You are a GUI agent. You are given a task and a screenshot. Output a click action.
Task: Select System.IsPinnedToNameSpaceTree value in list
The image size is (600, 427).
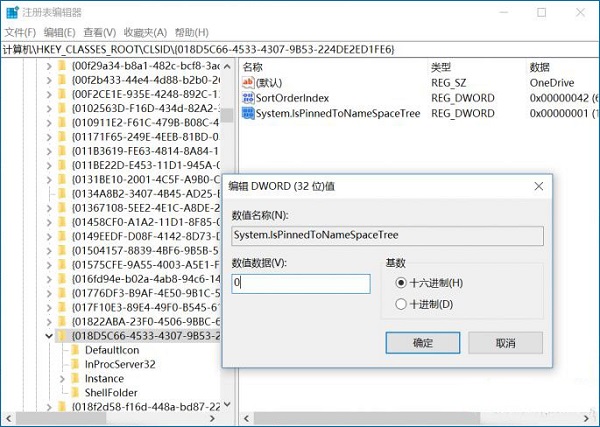(338, 113)
